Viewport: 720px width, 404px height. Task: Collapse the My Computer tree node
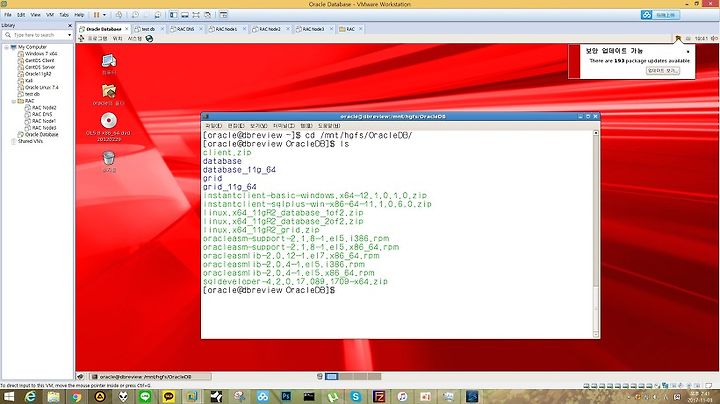click(x=6, y=47)
